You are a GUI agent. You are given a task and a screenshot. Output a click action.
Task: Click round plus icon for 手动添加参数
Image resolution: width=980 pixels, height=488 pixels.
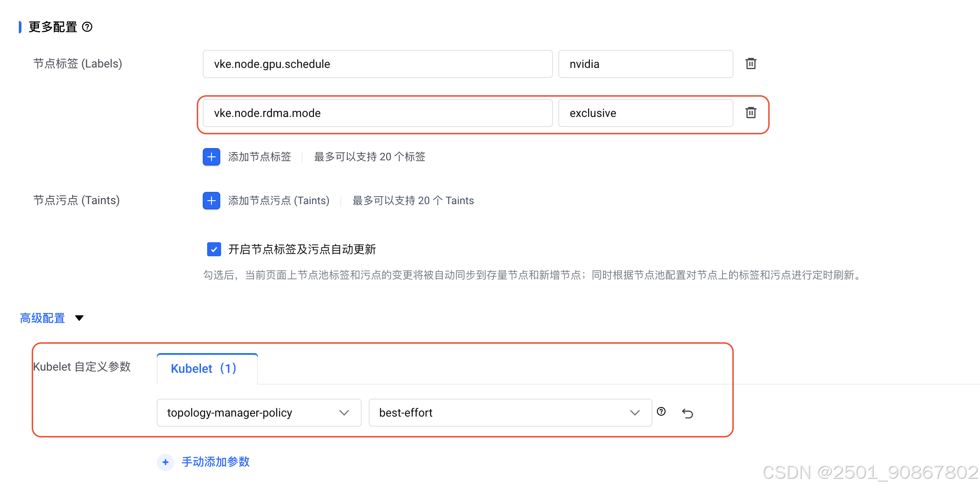(166, 462)
